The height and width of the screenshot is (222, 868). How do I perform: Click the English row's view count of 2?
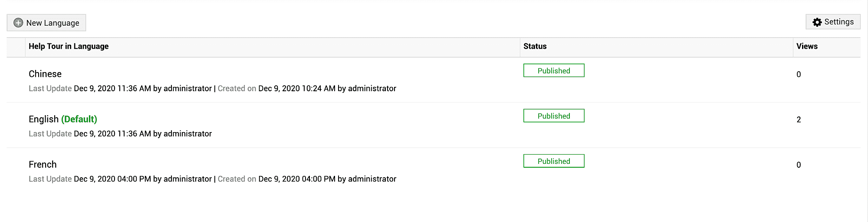tap(799, 119)
